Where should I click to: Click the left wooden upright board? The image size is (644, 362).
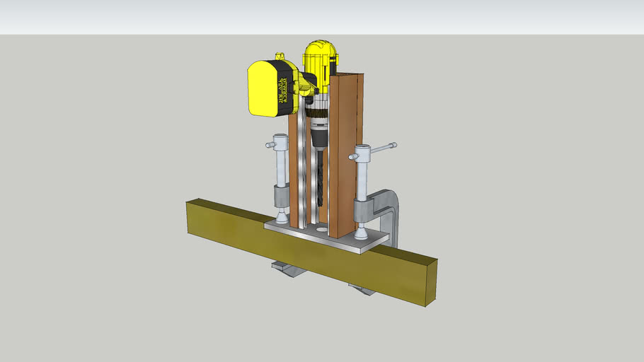pos(292,170)
